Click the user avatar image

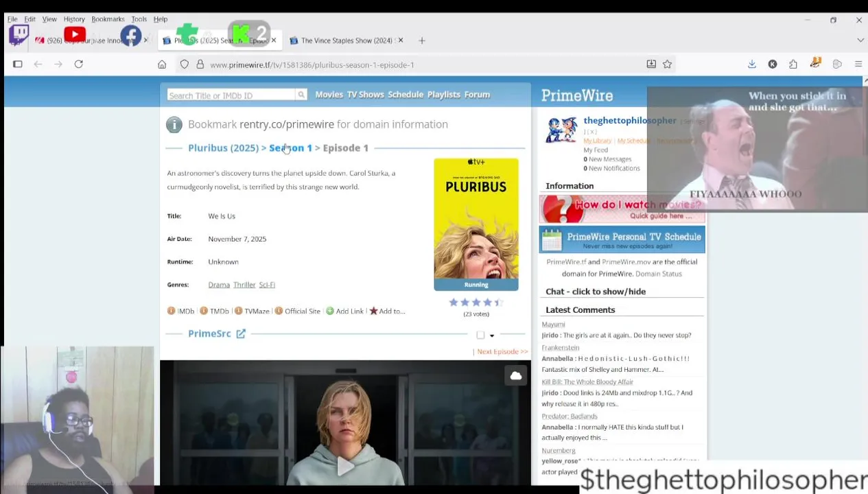point(561,130)
